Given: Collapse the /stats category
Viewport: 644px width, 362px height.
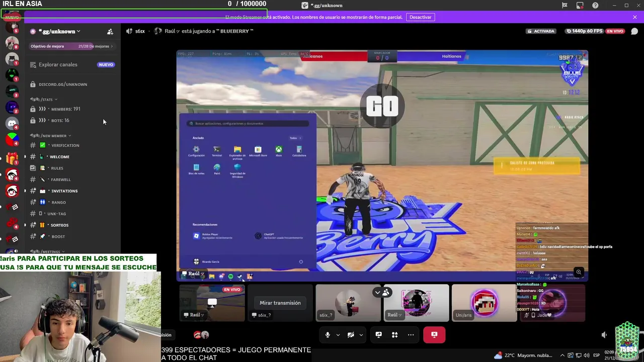Looking at the screenshot, I should coord(43,100).
